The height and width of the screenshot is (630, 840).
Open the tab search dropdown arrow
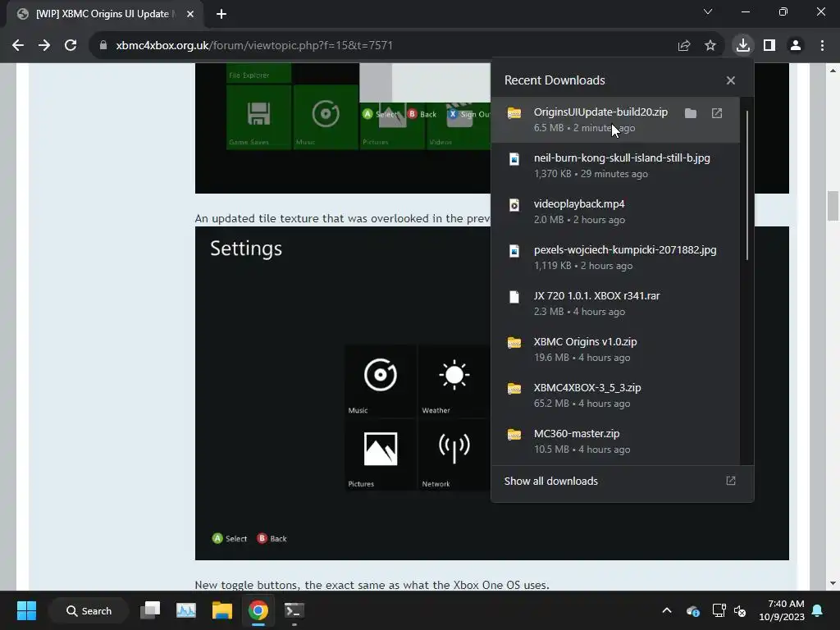(708, 11)
